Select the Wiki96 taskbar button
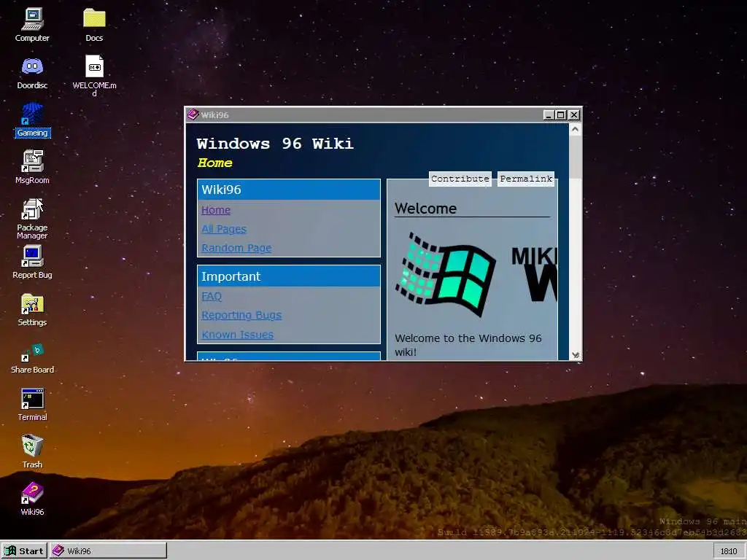 (x=108, y=551)
